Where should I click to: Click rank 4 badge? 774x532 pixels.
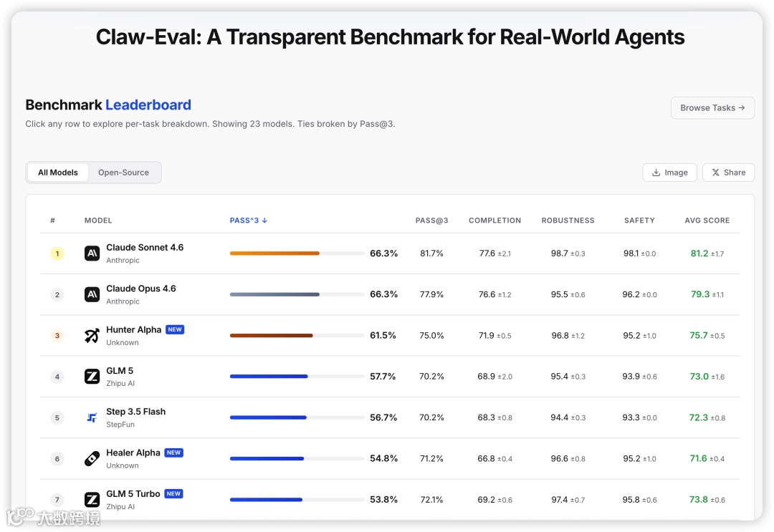(x=57, y=377)
